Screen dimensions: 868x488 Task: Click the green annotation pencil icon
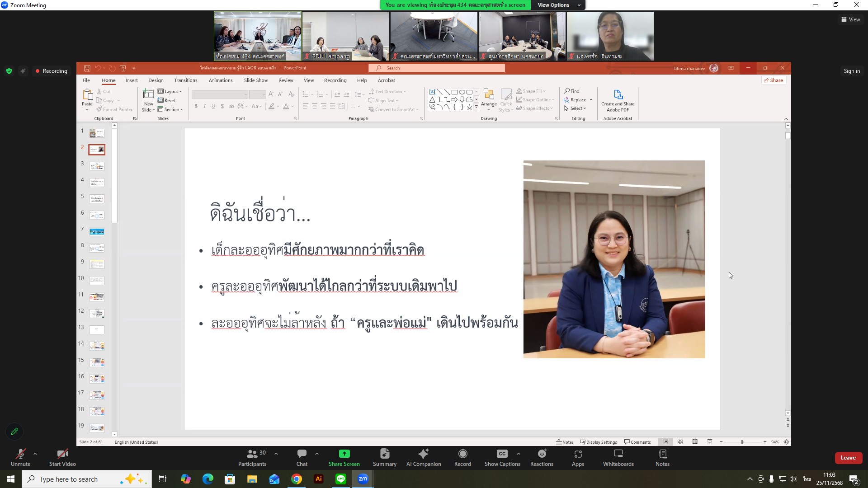tap(14, 431)
